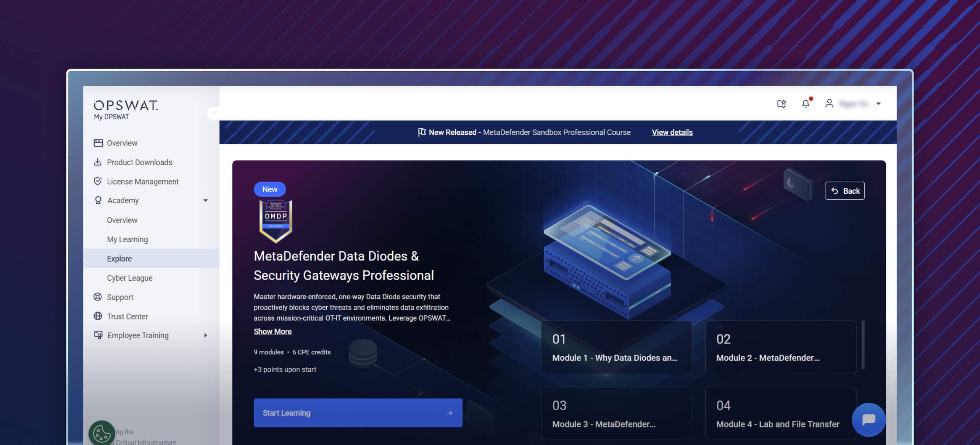The width and height of the screenshot is (980, 445).
Task: Click the OPSWAT logo
Action: (x=126, y=105)
